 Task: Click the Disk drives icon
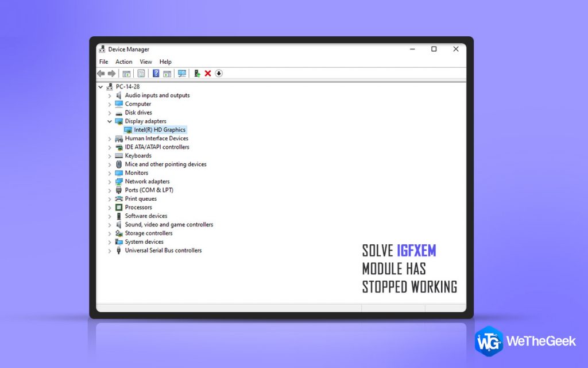tap(119, 113)
